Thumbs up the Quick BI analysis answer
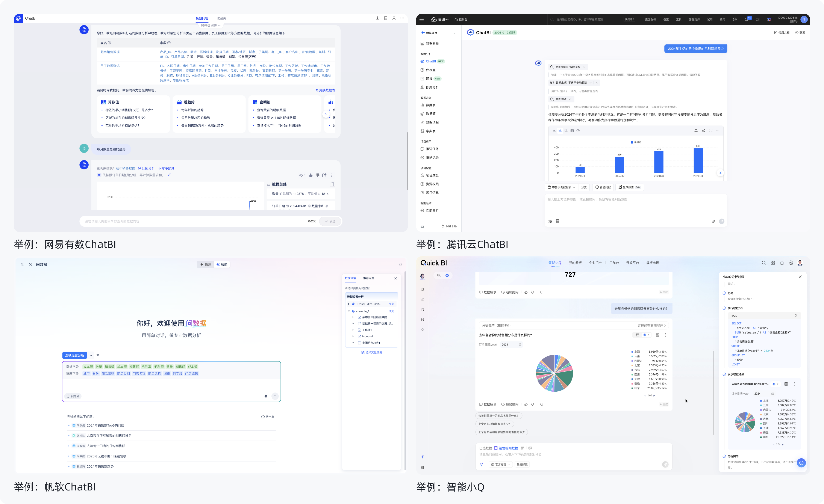 point(526,404)
